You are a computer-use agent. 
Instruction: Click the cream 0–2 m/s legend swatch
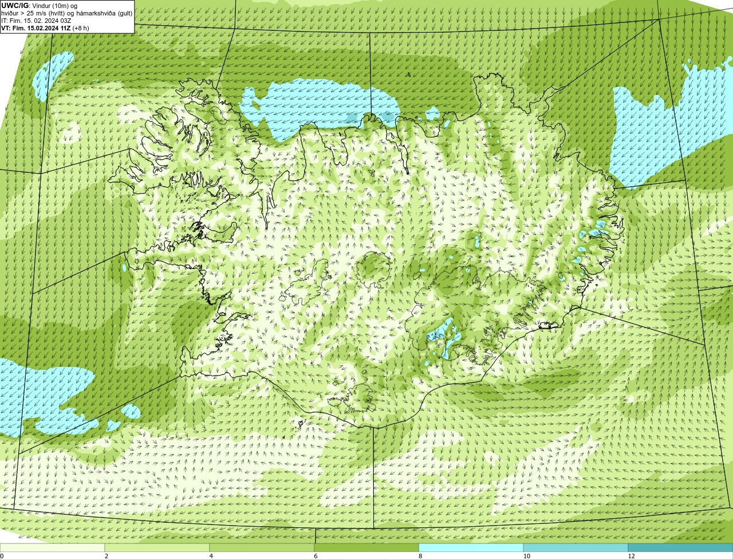click(53, 548)
